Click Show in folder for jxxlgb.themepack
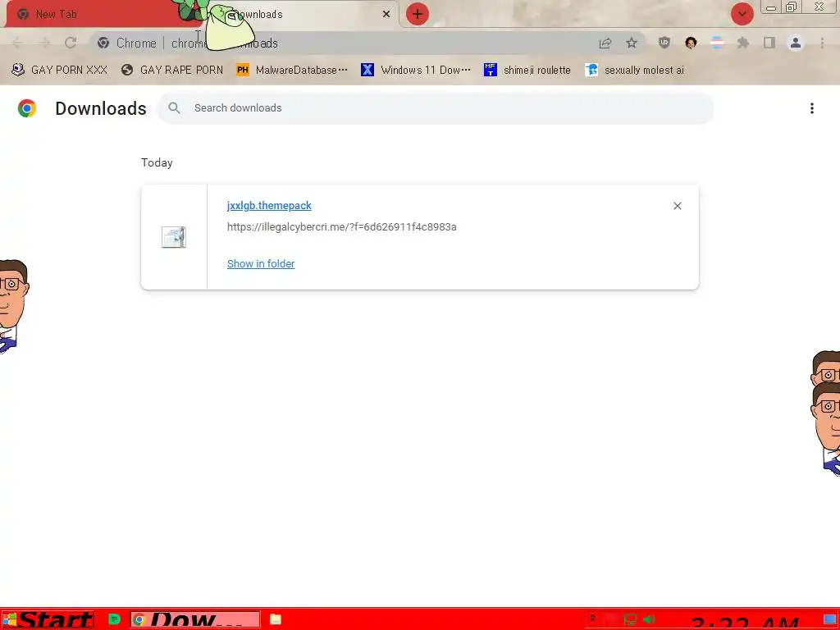 [x=261, y=263]
